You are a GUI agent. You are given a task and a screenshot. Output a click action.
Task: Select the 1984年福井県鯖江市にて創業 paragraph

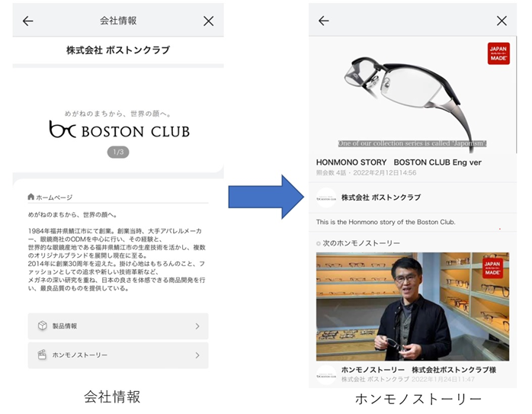117,259
